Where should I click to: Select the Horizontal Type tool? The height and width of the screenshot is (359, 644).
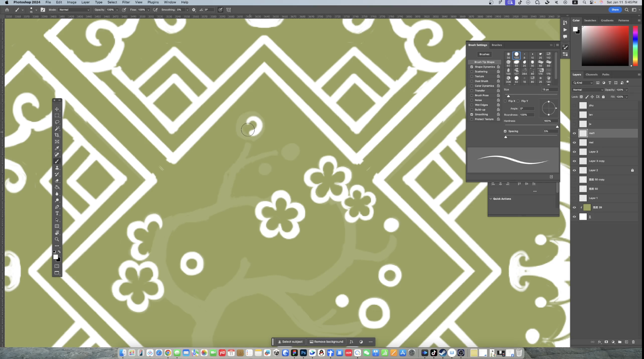(57, 213)
